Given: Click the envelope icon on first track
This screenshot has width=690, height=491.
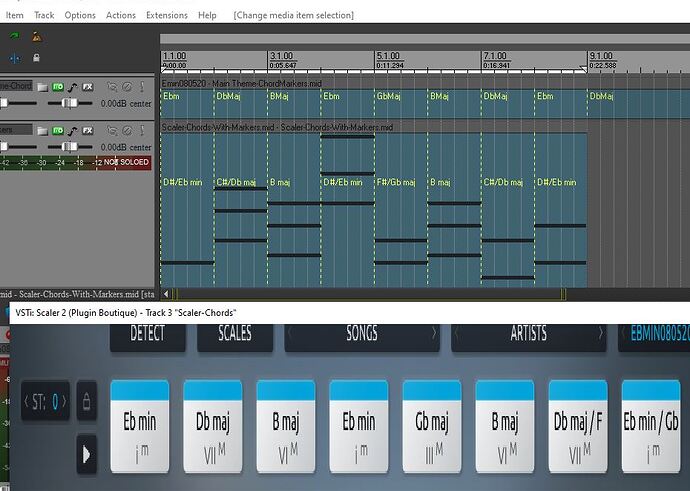Looking at the screenshot, I should click(x=73, y=88).
